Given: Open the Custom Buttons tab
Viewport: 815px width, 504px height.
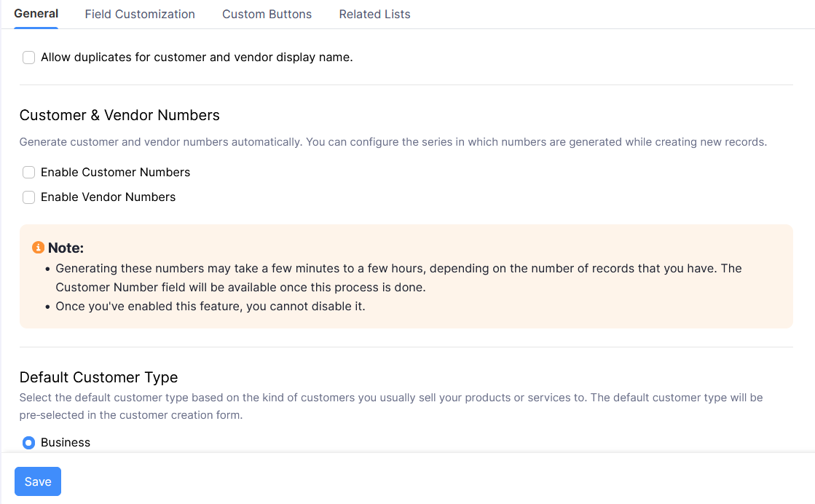Looking at the screenshot, I should coord(267,14).
